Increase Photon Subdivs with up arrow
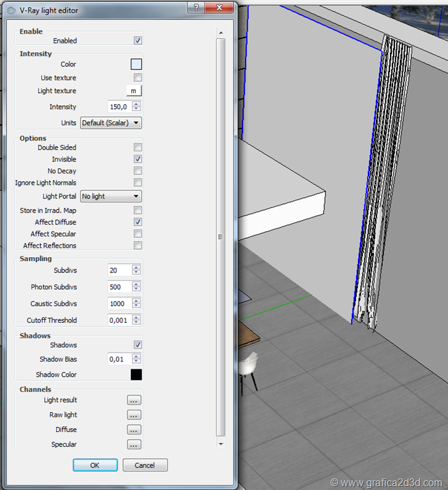 (137, 284)
